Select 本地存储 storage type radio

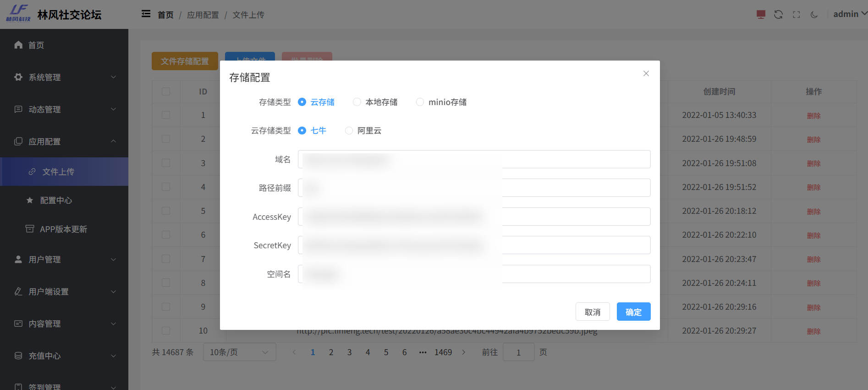coord(375,102)
